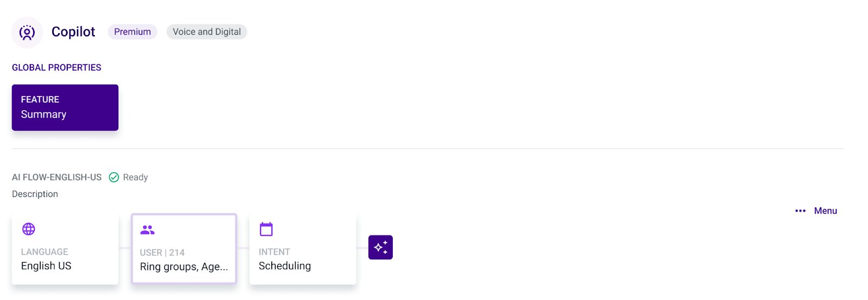Click the Copilot title text
868x300 pixels.
point(73,32)
